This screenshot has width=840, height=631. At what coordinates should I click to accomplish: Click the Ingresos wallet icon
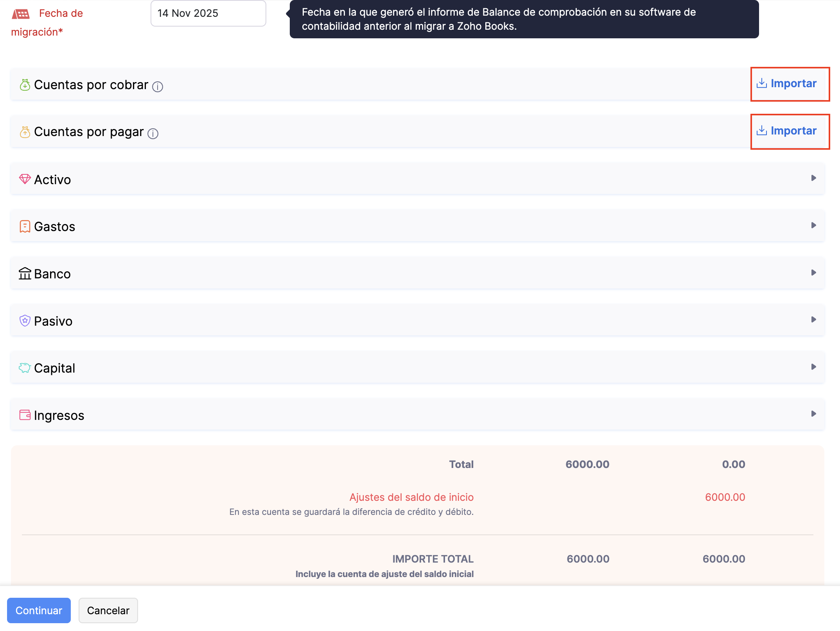(25, 415)
